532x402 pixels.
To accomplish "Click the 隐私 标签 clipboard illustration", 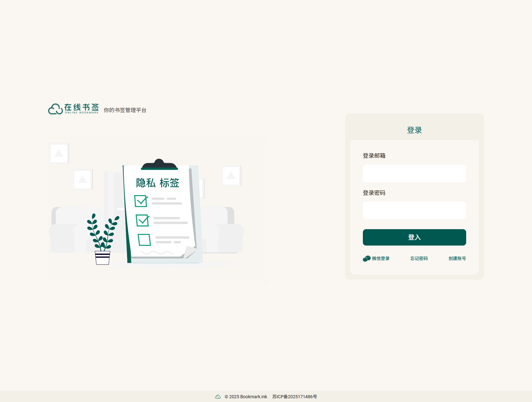I will pyautogui.click(x=162, y=212).
